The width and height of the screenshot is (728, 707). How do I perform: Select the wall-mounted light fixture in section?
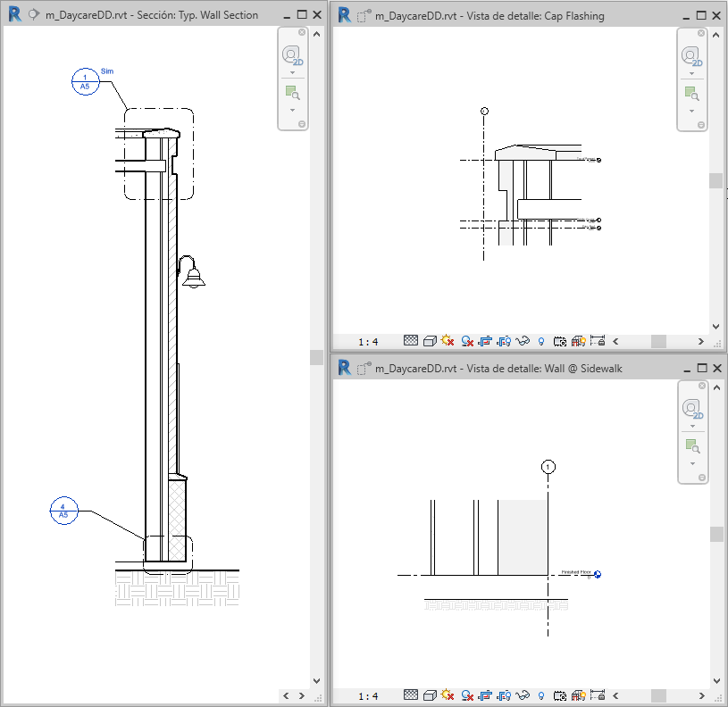coord(191,272)
